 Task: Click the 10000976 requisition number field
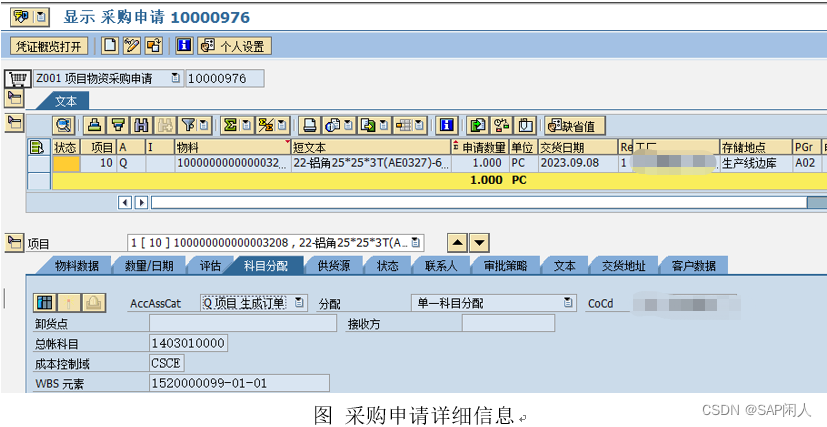(x=225, y=79)
